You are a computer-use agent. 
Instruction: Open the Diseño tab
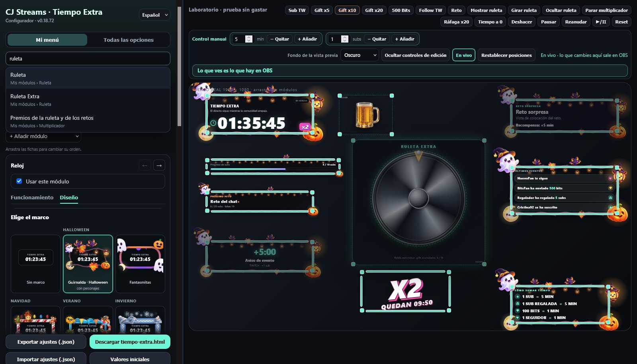(69, 197)
